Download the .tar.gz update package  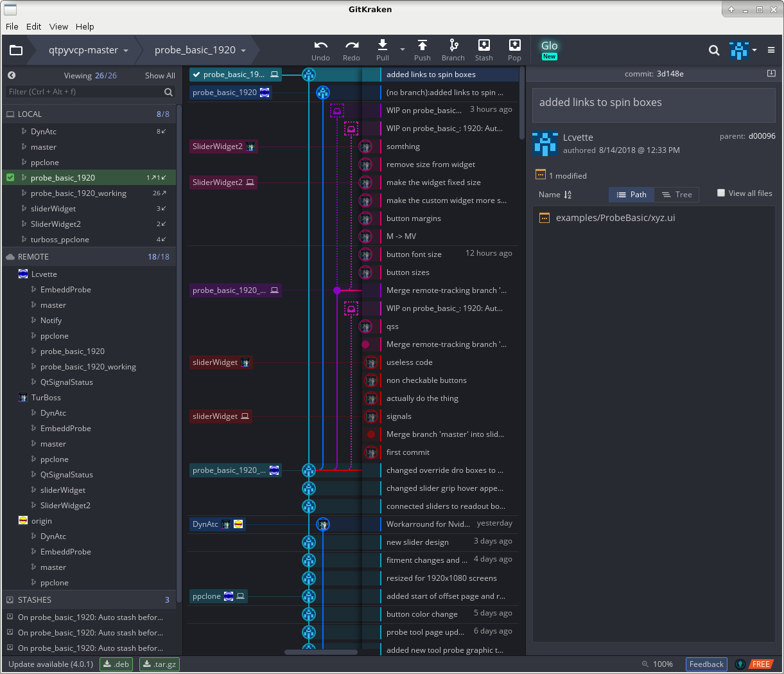tap(159, 664)
